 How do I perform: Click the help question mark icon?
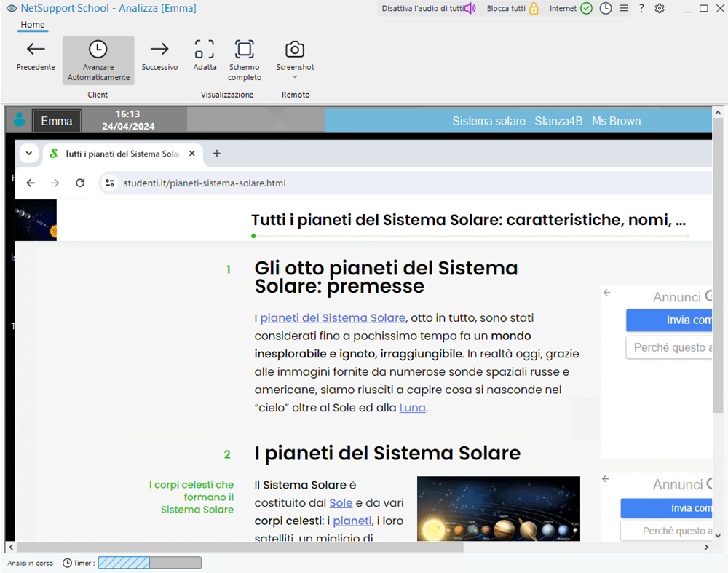point(641,9)
